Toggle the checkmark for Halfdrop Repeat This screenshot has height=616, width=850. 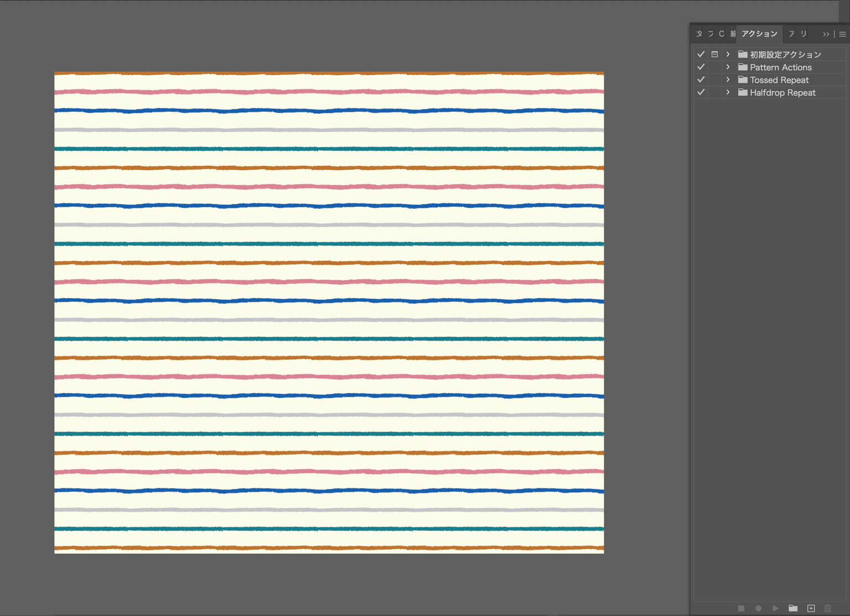pos(701,92)
